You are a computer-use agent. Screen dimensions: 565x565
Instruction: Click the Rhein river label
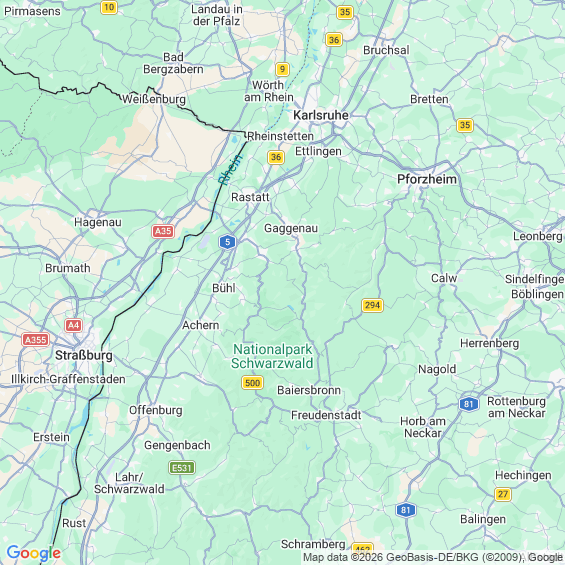click(x=231, y=169)
